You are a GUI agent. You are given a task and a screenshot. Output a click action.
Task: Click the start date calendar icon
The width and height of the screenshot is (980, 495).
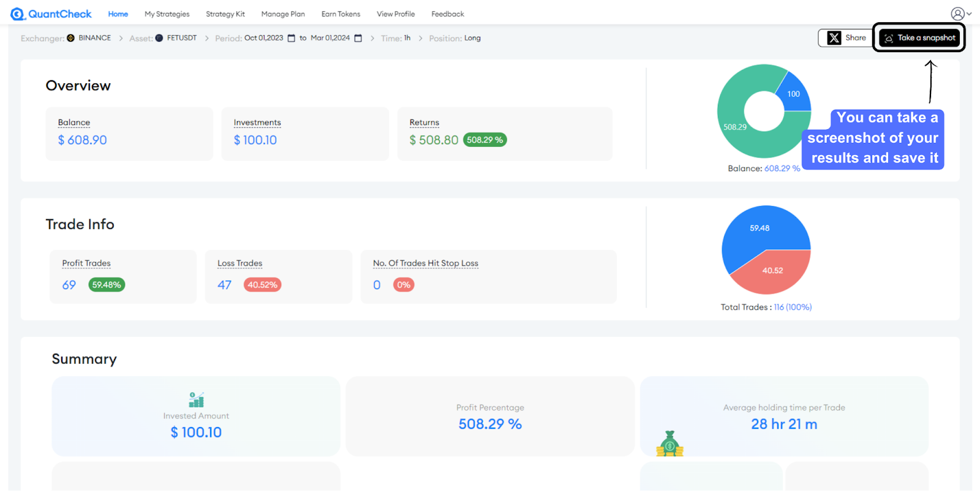(292, 38)
